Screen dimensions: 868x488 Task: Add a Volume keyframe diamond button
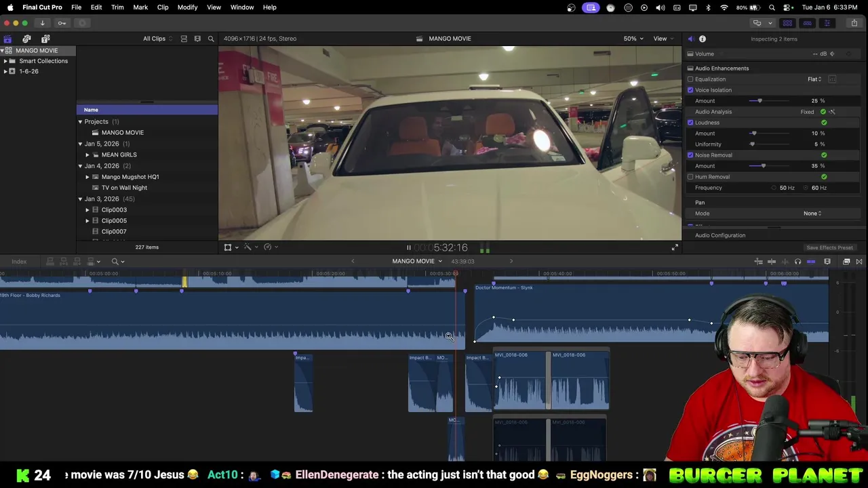(x=832, y=54)
